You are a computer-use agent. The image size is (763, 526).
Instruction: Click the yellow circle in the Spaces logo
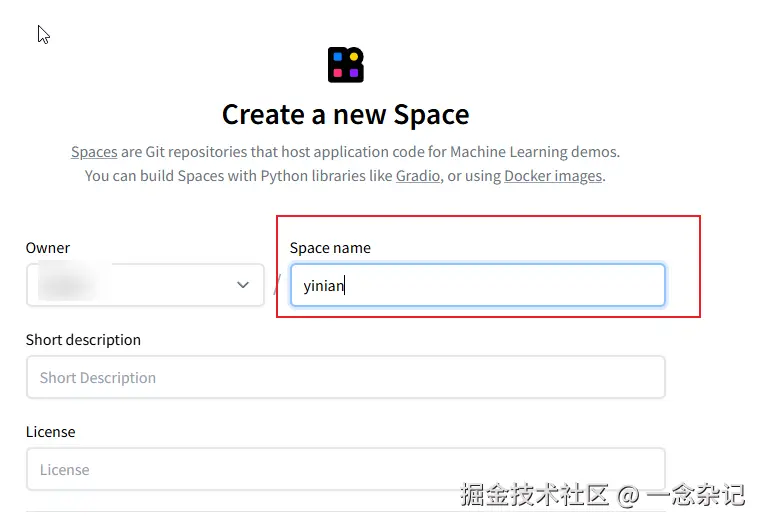354,57
